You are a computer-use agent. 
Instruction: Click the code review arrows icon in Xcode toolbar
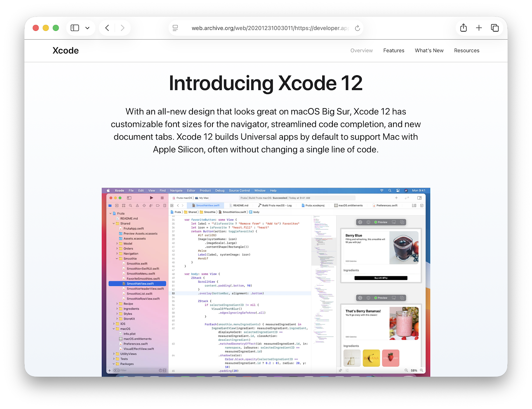407,198
